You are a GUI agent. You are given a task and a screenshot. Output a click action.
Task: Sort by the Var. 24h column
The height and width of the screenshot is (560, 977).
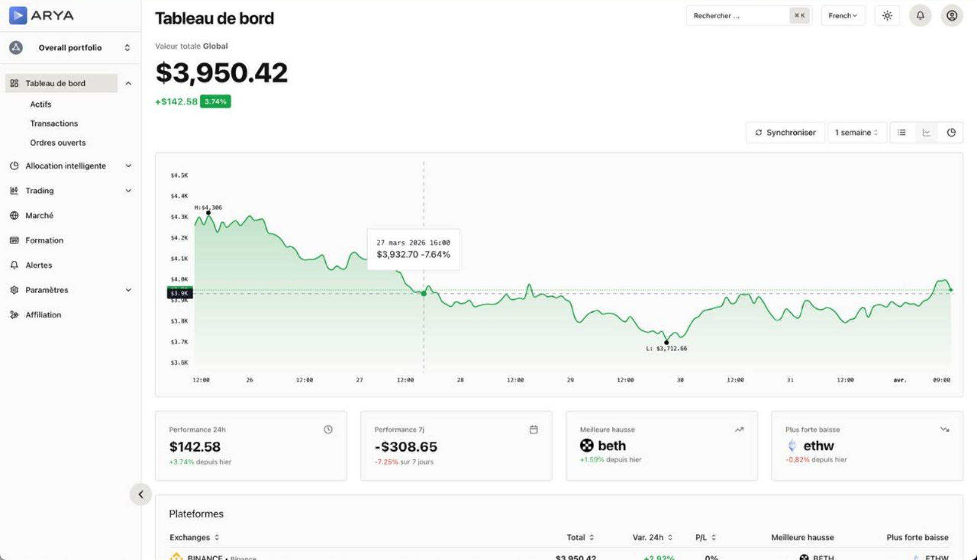[652, 537]
